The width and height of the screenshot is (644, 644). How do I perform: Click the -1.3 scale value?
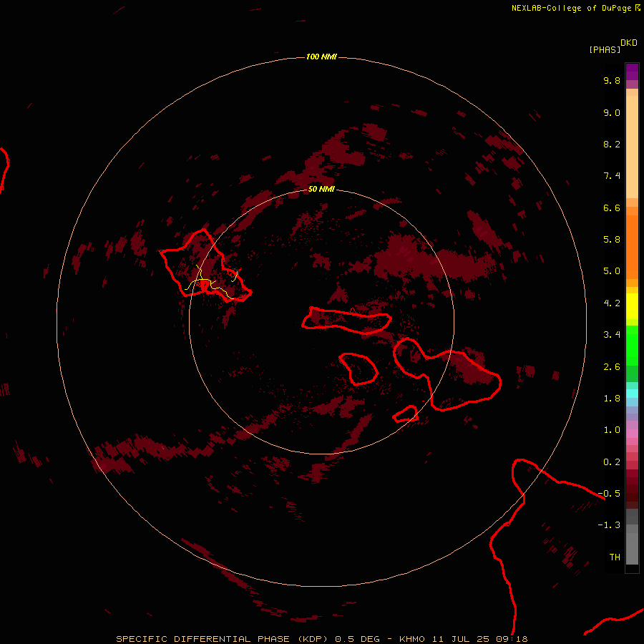pyautogui.click(x=609, y=525)
